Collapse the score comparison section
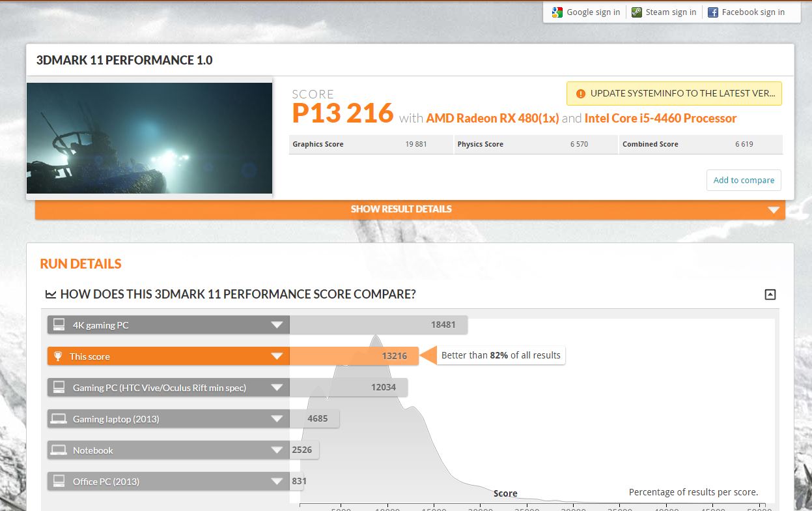The height and width of the screenshot is (511, 812). click(770, 295)
